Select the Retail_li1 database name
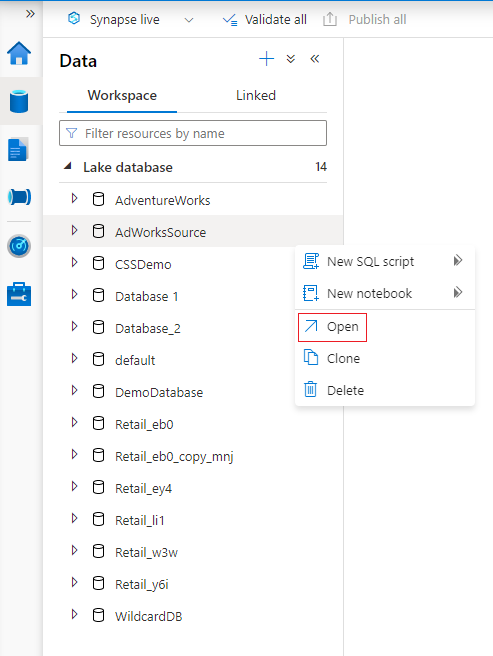The width and height of the screenshot is (493, 656). click(x=140, y=520)
